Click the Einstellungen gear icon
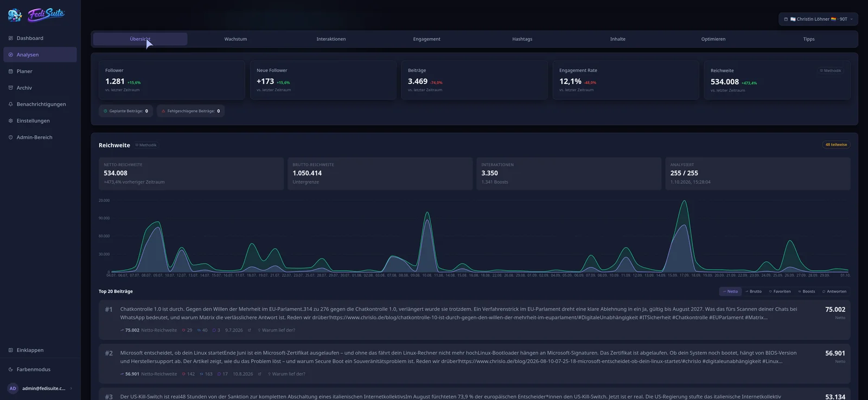This screenshot has width=868, height=400. click(11, 121)
